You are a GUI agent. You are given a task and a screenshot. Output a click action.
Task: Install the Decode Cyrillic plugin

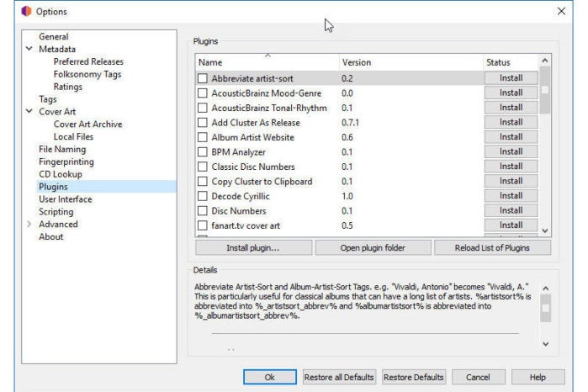511,195
